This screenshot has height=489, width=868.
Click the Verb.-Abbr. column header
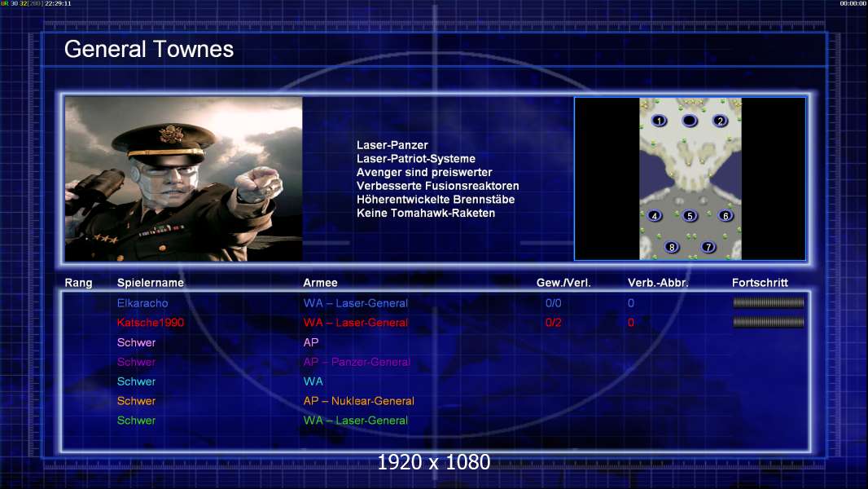(658, 283)
